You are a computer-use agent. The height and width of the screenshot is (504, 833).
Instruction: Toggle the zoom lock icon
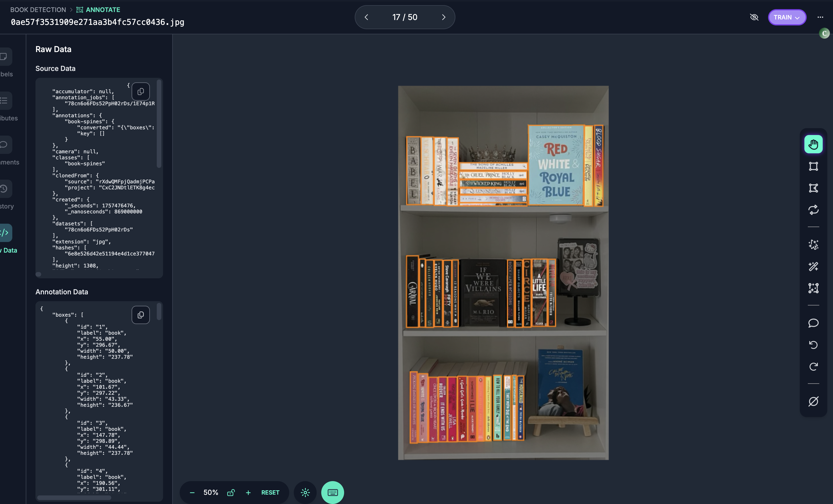pos(231,493)
